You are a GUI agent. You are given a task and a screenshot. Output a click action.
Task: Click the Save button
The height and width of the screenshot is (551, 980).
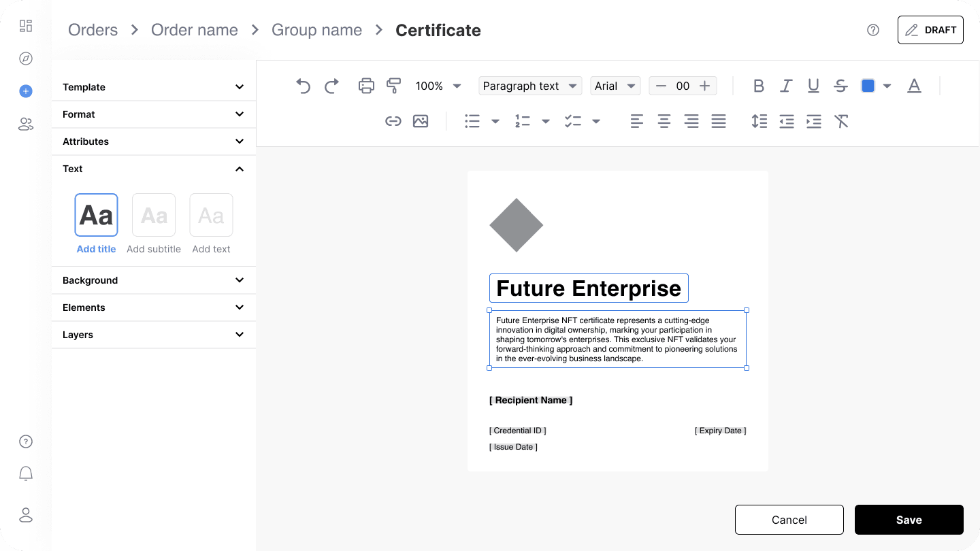click(909, 519)
